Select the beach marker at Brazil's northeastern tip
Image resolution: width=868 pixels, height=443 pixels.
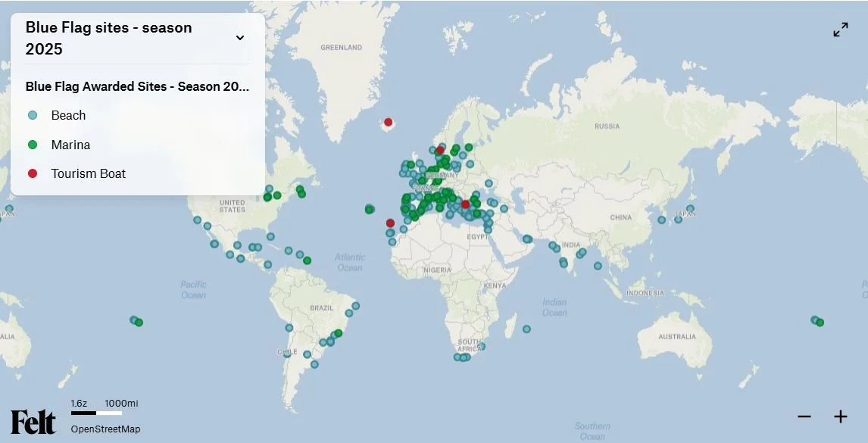(x=355, y=306)
